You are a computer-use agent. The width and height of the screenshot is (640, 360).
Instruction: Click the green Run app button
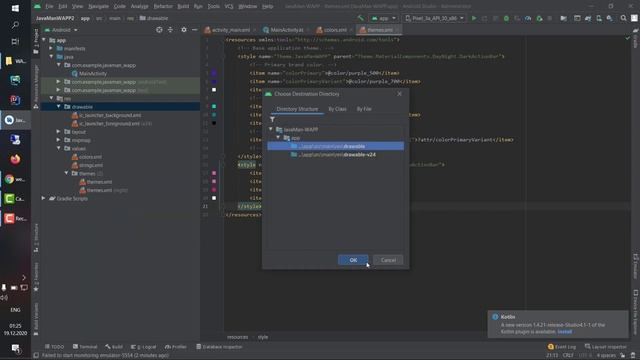pyautogui.click(x=474, y=18)
